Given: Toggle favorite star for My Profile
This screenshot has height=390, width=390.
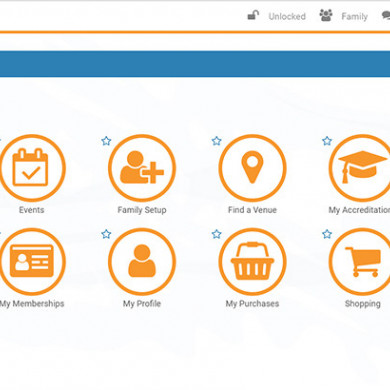Looking at the screenshot, I should (x=106, y=234).
